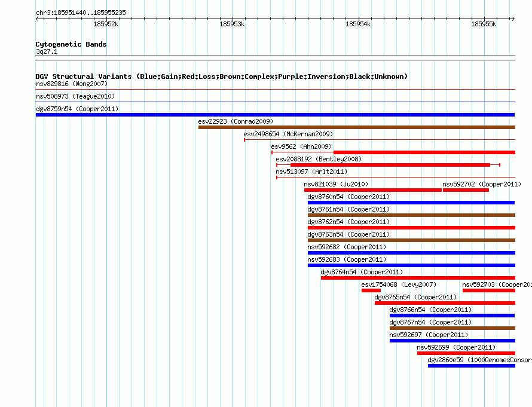Click the Cytogenetic Bands track title

coord(71,44)
